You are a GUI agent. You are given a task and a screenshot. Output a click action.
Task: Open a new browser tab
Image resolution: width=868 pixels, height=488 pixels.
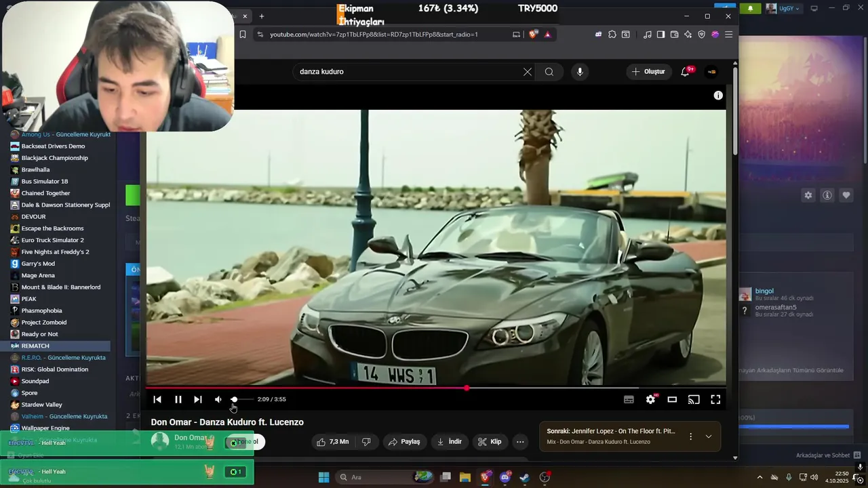click(x=261, y=16)
